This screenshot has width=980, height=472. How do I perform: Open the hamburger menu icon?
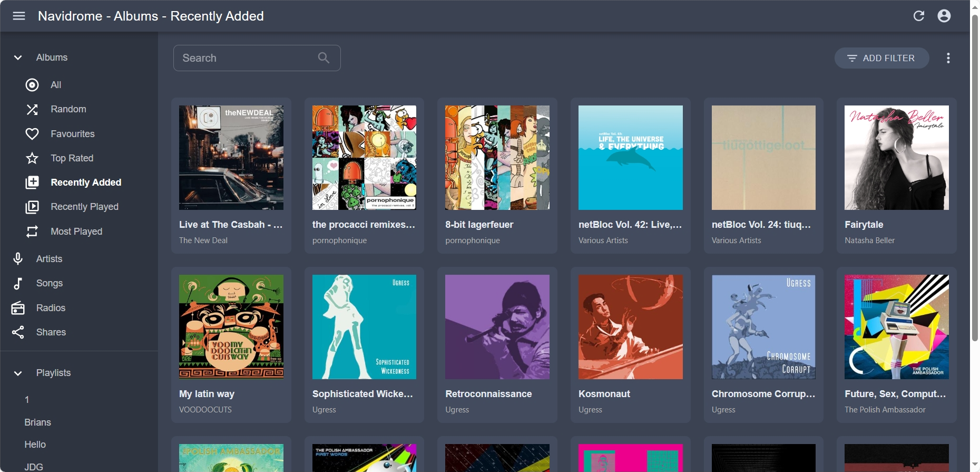(x=19, y=16)
